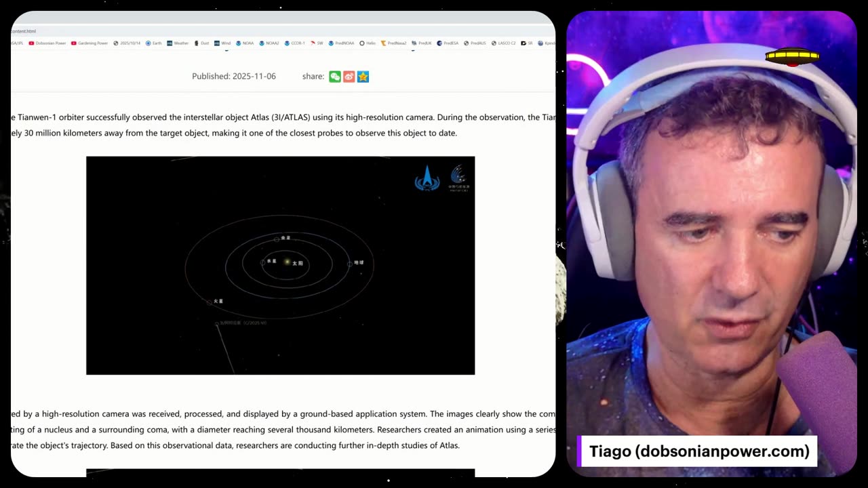Open the Dobsonian Power bookmark
The image size is (868, 488).
[x=47, y=43]
